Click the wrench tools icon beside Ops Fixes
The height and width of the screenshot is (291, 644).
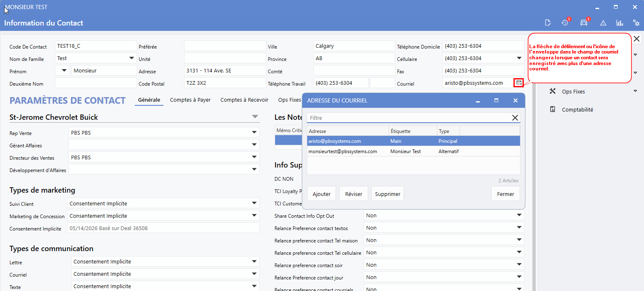pyautogui.click(x=553, y=91)
